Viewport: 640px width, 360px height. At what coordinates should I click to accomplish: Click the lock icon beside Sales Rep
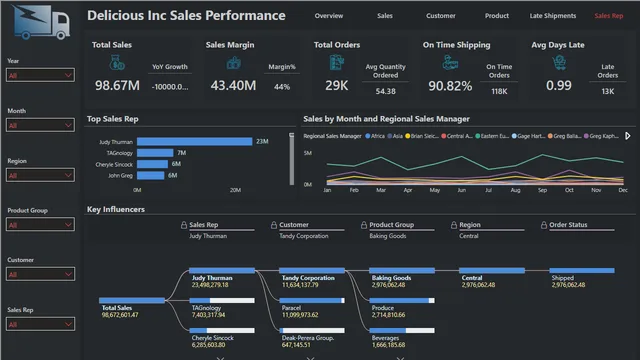184,225
